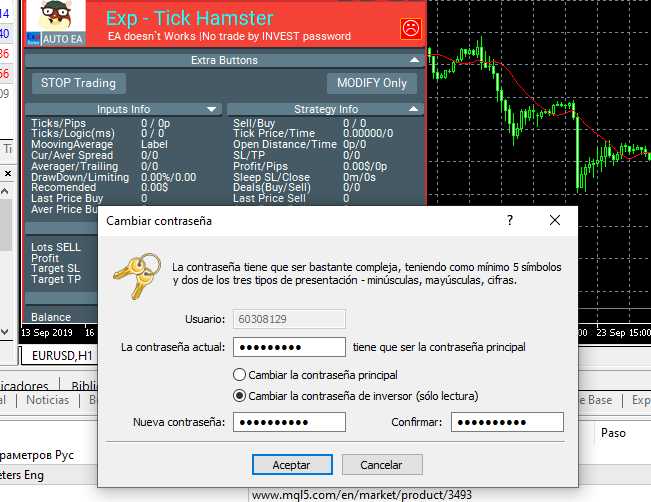Image resolution: width=651 pixels, height=502 pixels.
Task: Click the Profit/Pips 0.00$/0p value
Action: (365, 166)
